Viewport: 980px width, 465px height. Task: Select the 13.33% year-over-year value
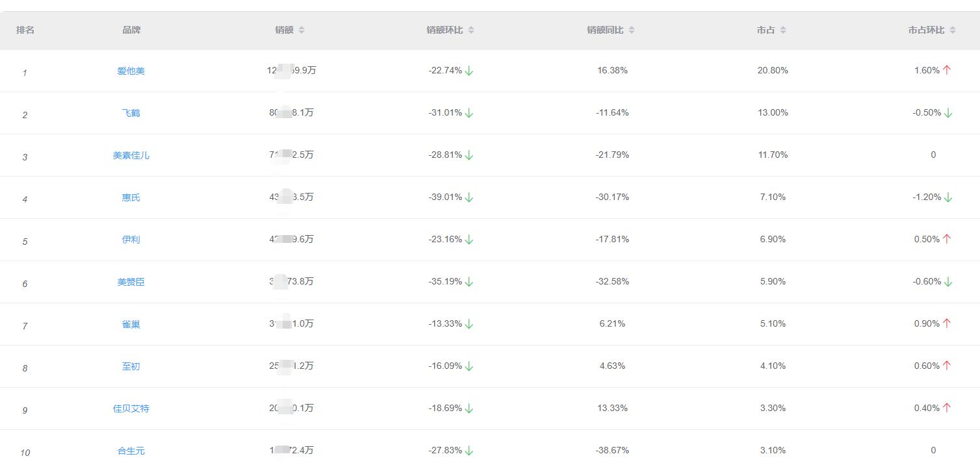(x=612, y=408)
